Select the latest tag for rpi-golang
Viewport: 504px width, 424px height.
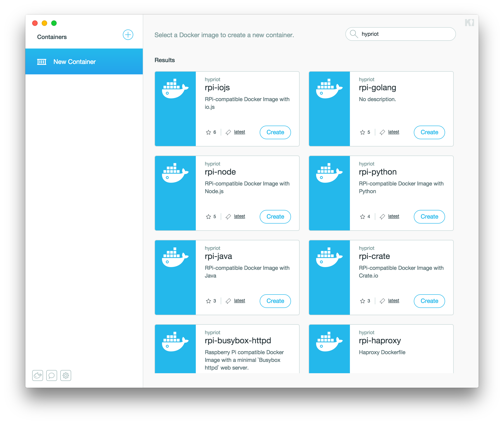tap(393, 132)
